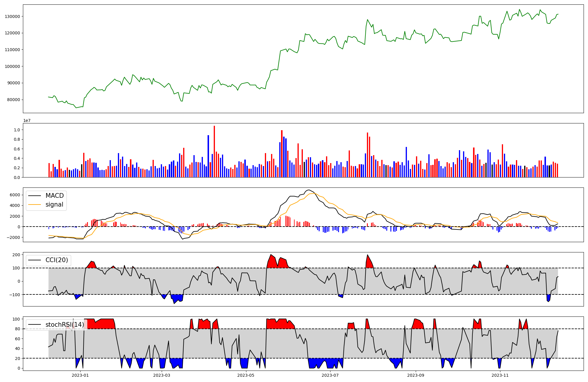Click the 2023-11 x-axis tick label

[x=500, y=375]
